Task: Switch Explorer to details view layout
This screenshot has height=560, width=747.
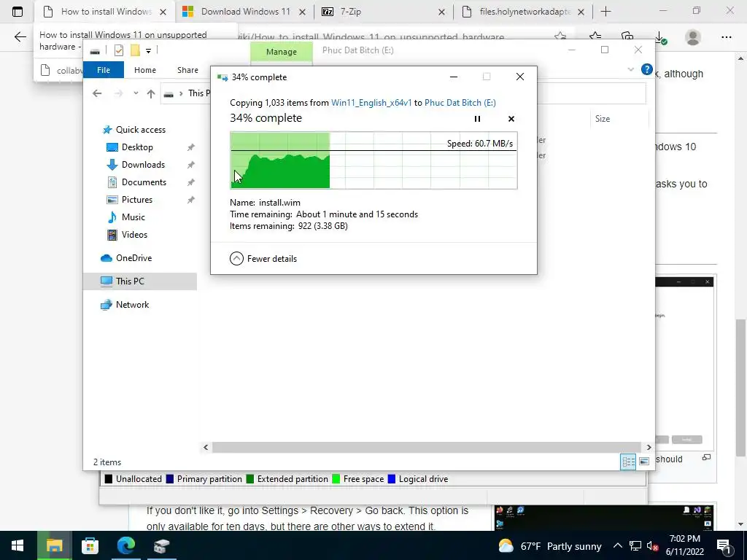Action: click(628, 462)
